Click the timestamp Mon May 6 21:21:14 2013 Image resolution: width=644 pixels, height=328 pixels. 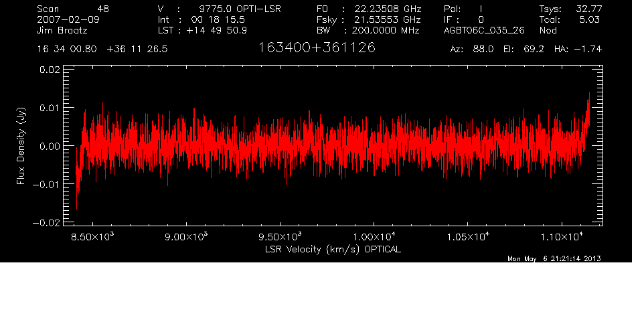[x=554, y=258]
